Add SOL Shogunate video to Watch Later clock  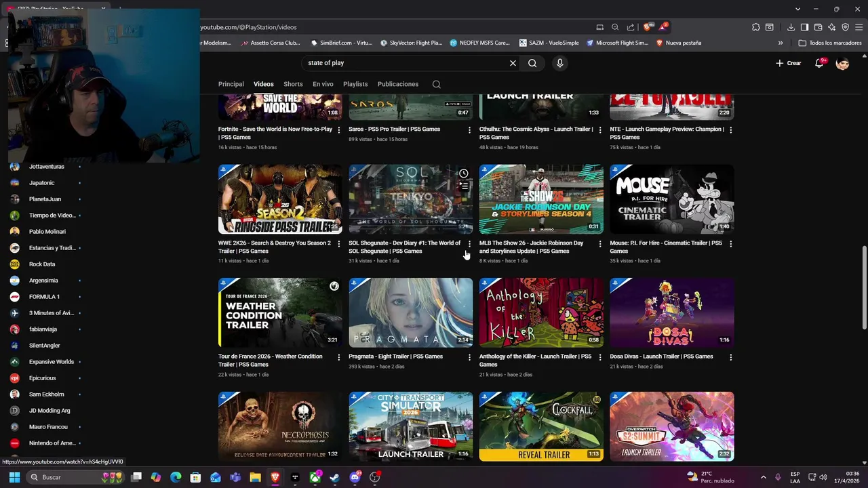464,174
